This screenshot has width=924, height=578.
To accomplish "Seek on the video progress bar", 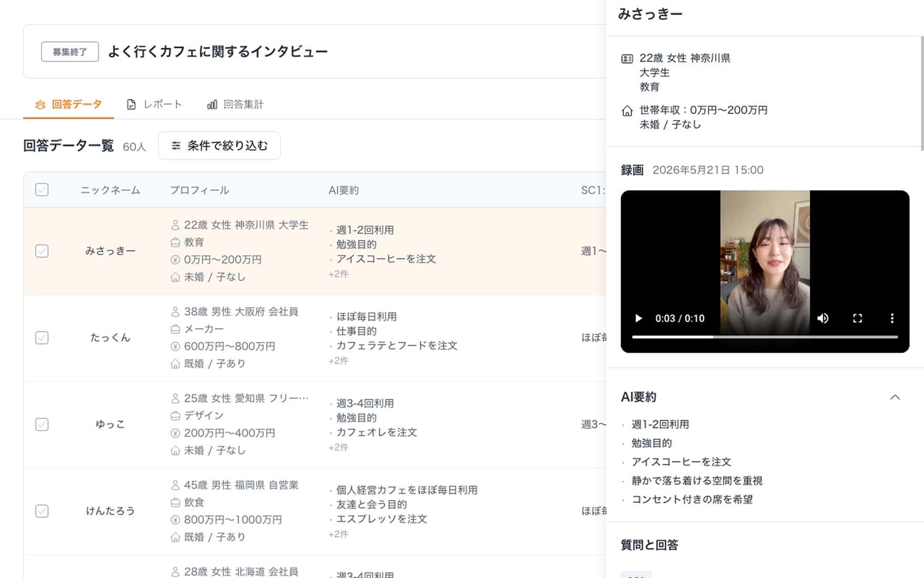I will (x=765, y=337).
